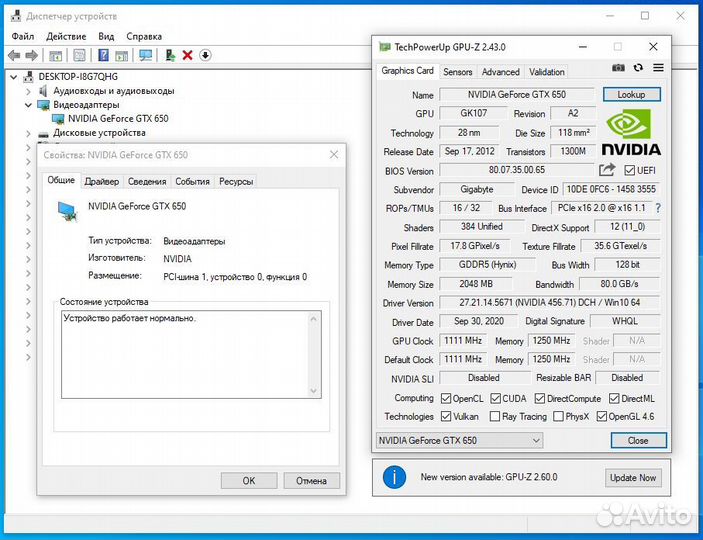The width and height of the screenshot is (703, 540).
Task: Toggle the OpenGL 4.6 checkbox
Action: (x=602, y=416)
